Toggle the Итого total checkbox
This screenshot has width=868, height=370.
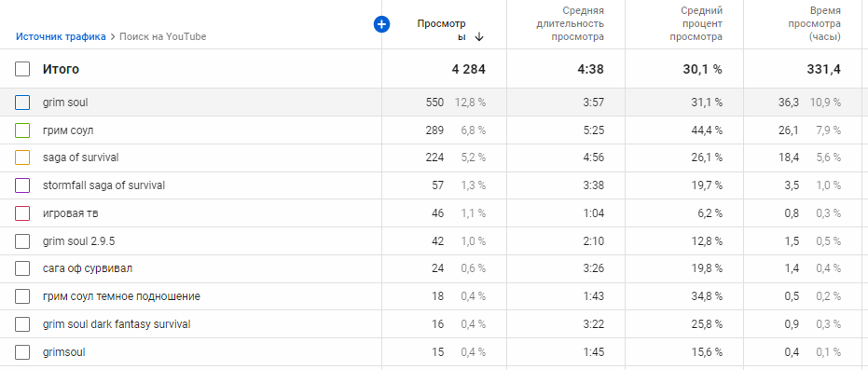point(22,69)
